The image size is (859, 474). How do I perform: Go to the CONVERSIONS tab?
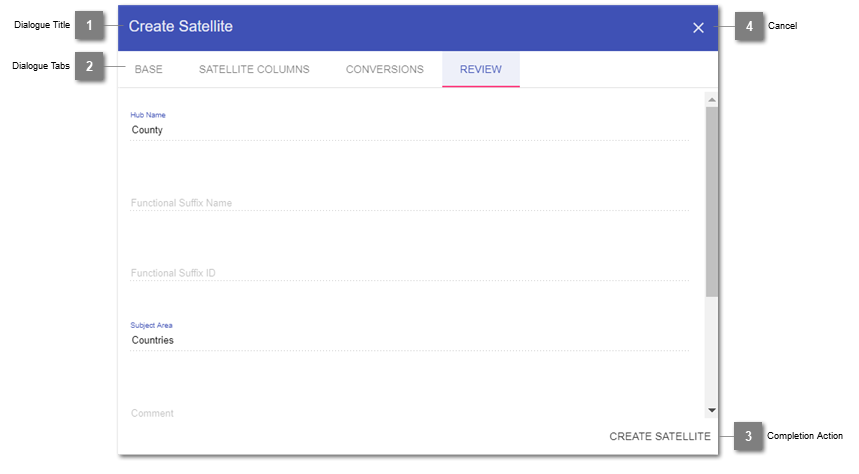click(x=384, y=70)
